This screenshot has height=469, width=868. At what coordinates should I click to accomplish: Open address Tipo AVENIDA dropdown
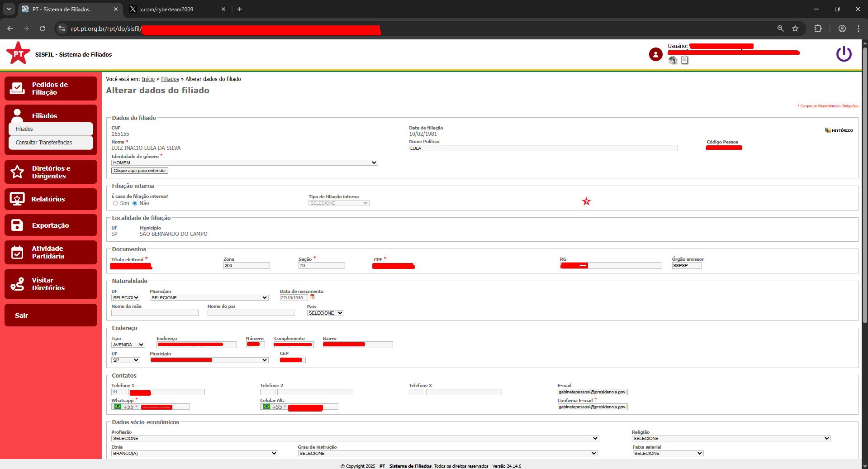click(128, 345)
